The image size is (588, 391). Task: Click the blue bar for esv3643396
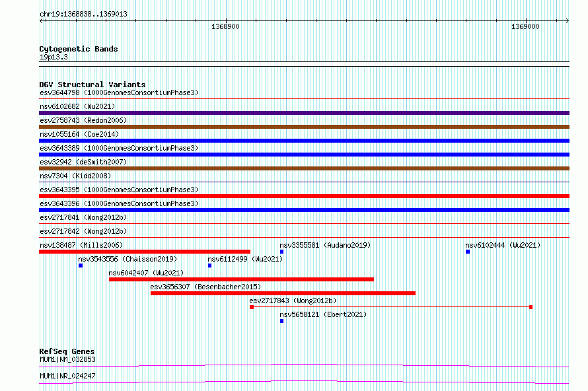[x=304, y=210]
